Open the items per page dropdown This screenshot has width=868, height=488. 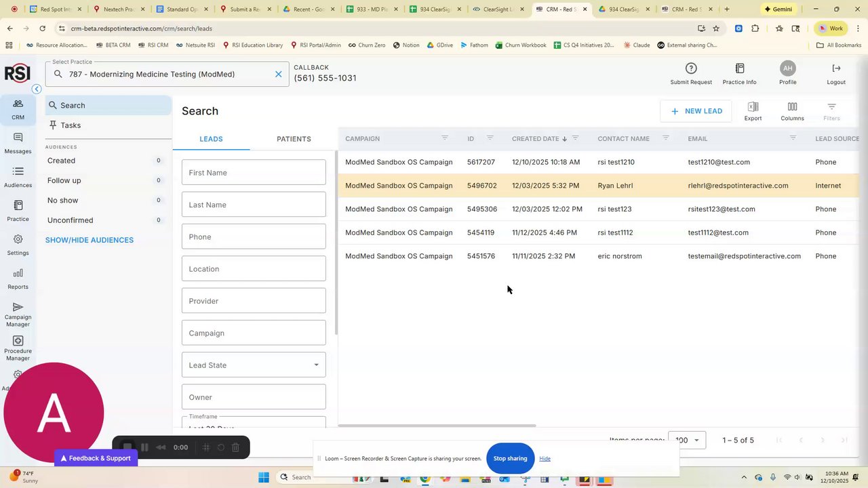(x=687, y=440)
